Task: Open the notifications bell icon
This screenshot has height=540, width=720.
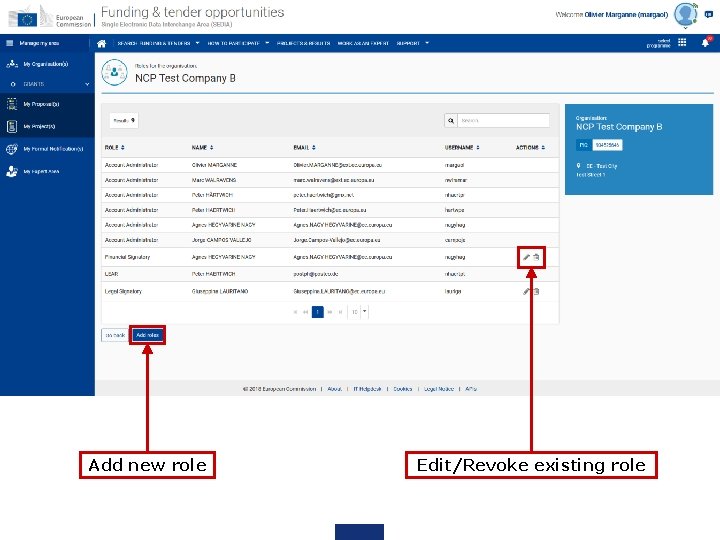Action: point(706,43)
